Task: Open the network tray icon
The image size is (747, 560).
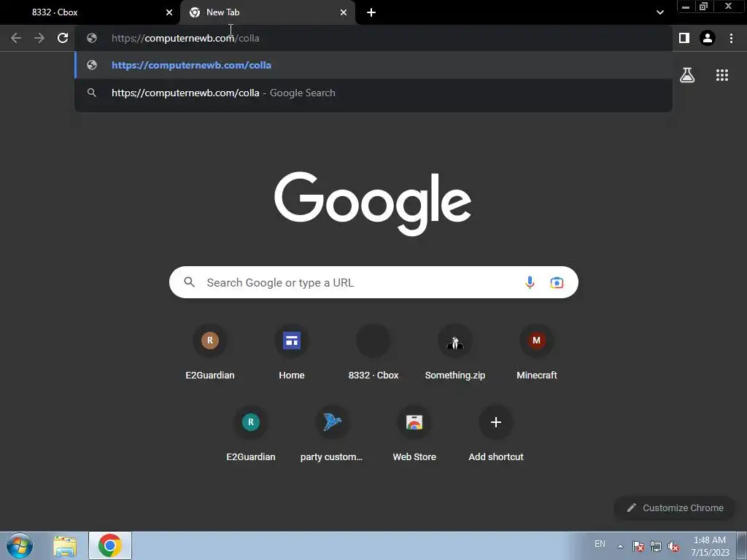Action: coord(656,546)
